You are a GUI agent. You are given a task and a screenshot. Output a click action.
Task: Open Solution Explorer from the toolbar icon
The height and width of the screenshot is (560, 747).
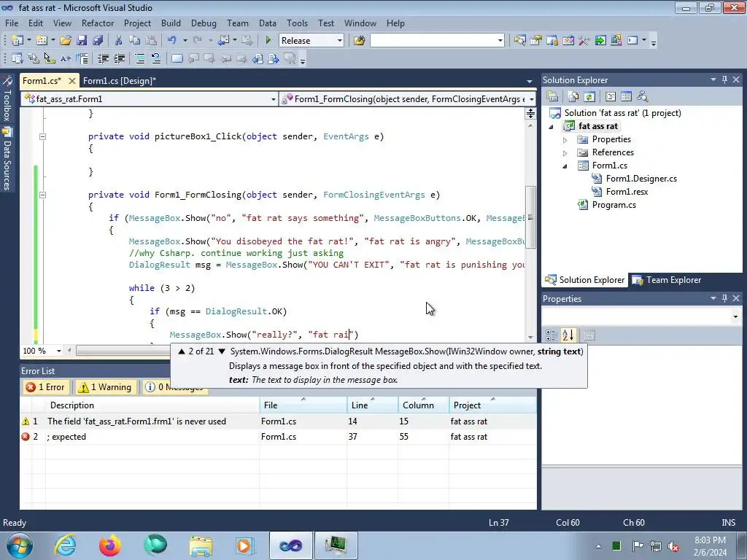[519, 41]
